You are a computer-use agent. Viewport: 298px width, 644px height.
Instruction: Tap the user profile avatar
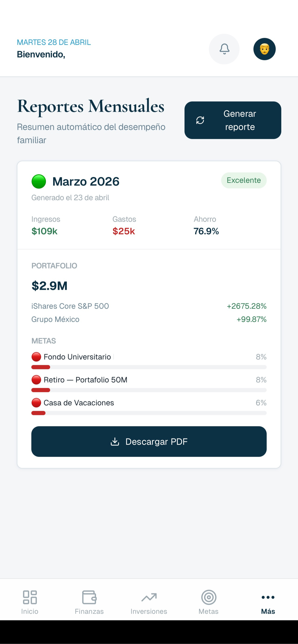[x=265, y=49]
